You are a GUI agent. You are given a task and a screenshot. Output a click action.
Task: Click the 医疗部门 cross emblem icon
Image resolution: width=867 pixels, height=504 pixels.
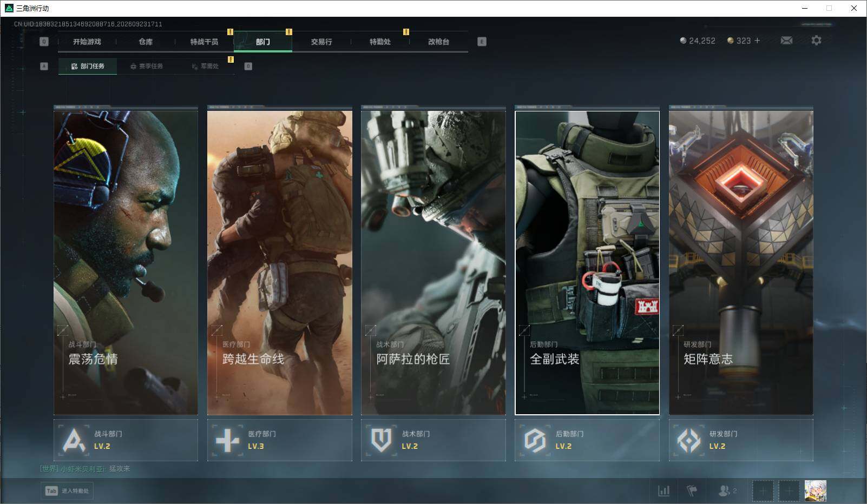227,440
